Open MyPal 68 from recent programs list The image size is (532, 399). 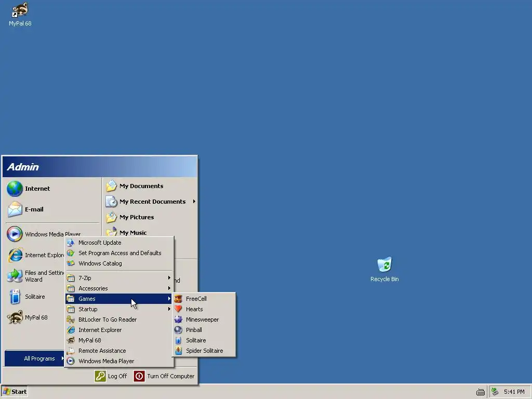(x=36, y=317)
